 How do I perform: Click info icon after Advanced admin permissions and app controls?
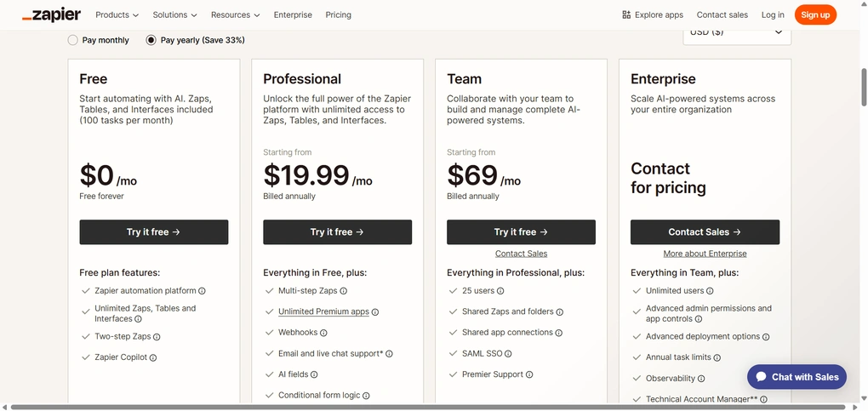point(698,319)
